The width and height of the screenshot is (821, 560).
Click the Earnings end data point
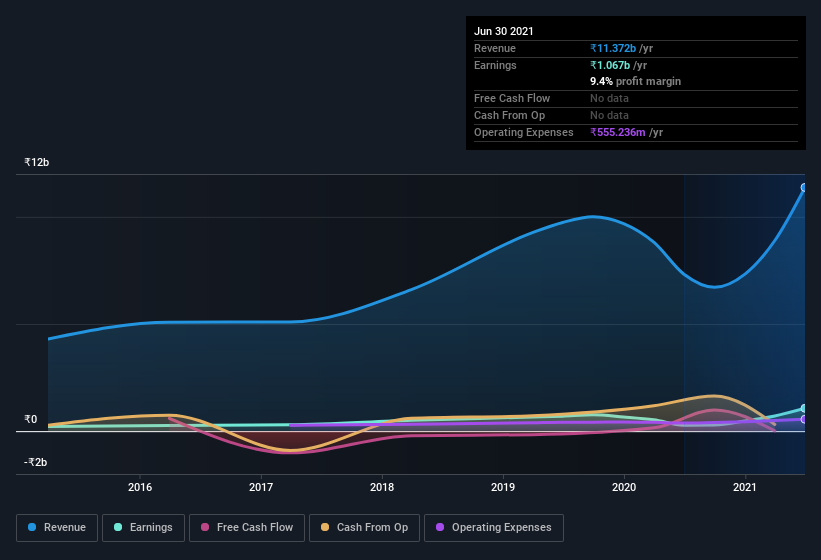pyautogui.click(x=804, y=408)
